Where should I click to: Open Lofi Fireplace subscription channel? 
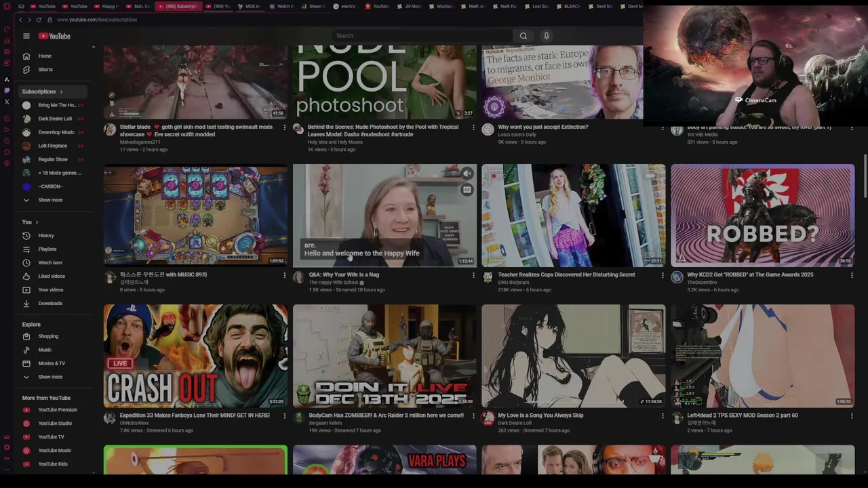coord(54,146)
